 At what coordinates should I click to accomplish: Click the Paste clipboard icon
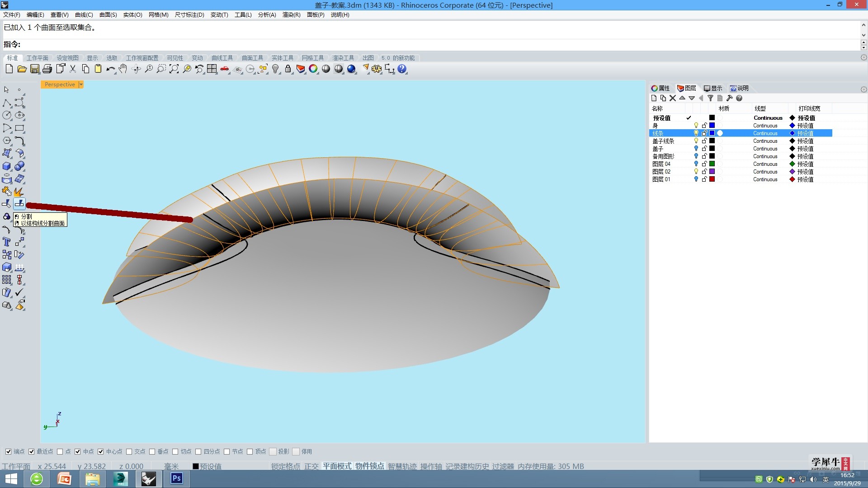98,69
